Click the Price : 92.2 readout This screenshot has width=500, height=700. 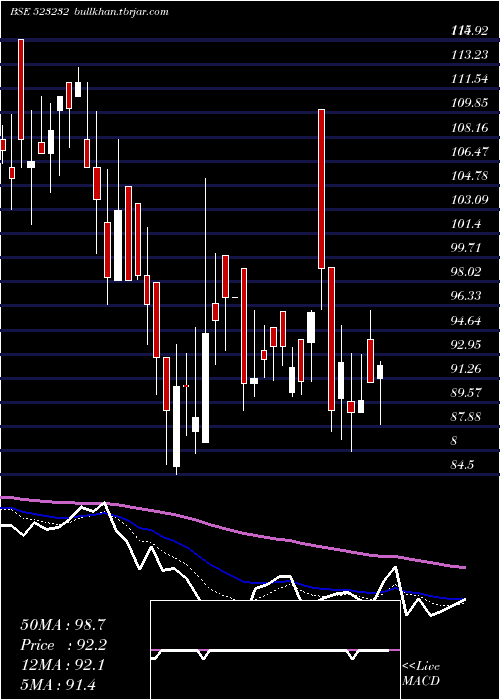64,645
